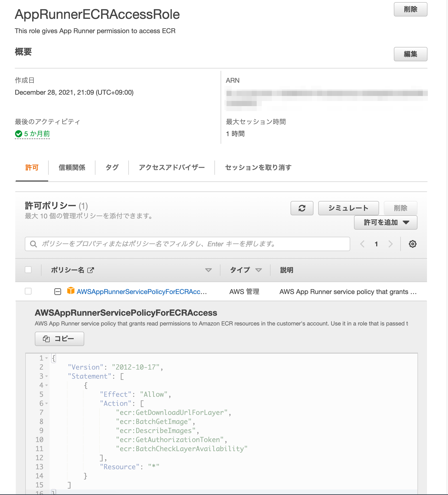
Task: Open セッションを取り消す tab
Action: tap(258, 167)
